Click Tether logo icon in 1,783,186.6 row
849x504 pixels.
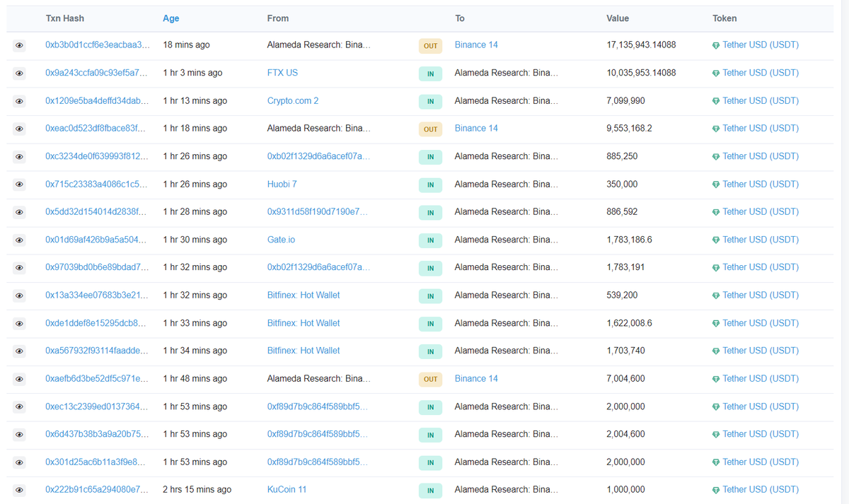(716, 240)
